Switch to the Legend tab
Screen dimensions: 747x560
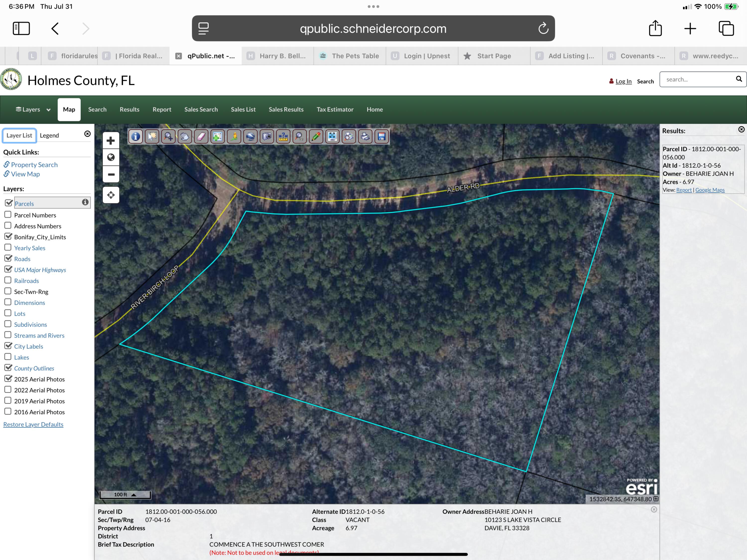49,136
